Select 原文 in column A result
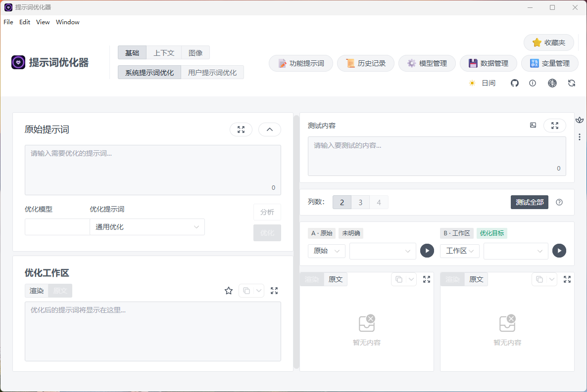587x392 pixels. click(x=336, y=279)
